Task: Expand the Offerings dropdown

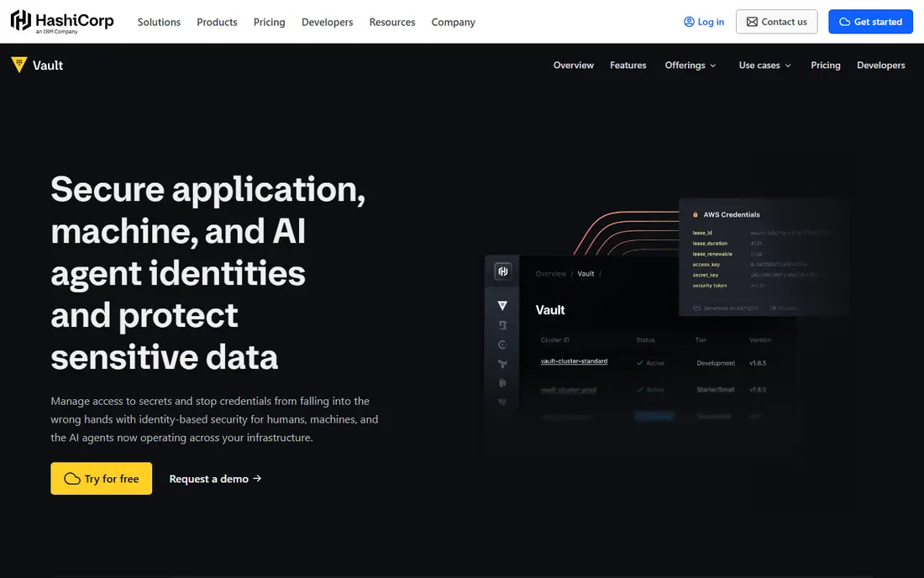Action: [690, 66]
